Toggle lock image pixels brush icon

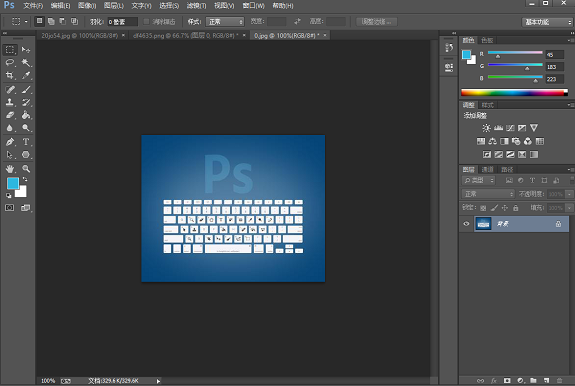click(x=494, y=208)
